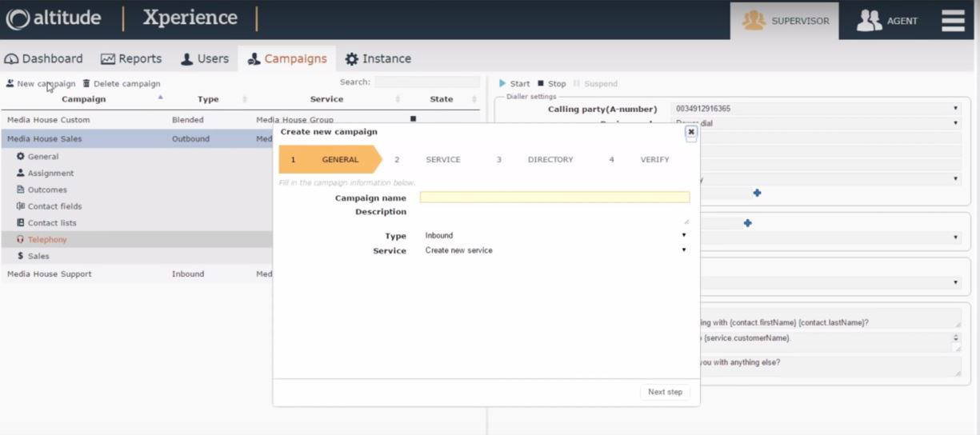
Task: Sort by the State column header
Action: (442, 99)
